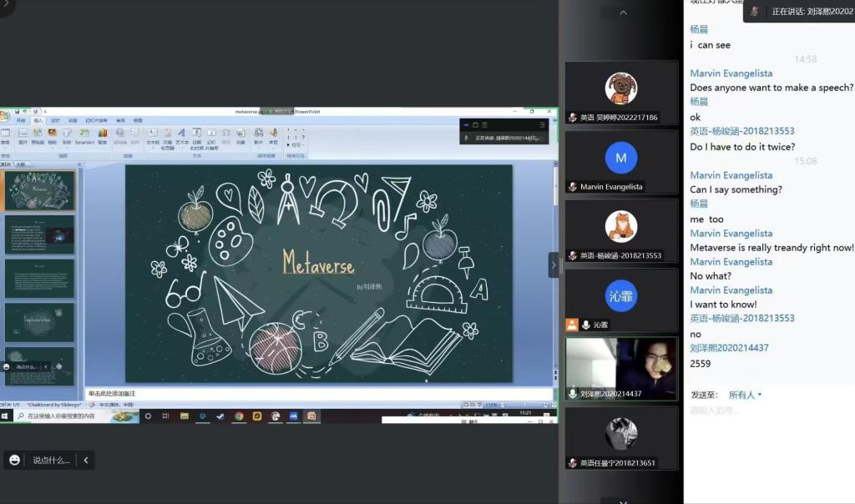Image resolution: width=855 pixels, height=504 pixels.
Task: Select the first slide thumbnail titled Metaverse
Action: click(x=39, y=191)
